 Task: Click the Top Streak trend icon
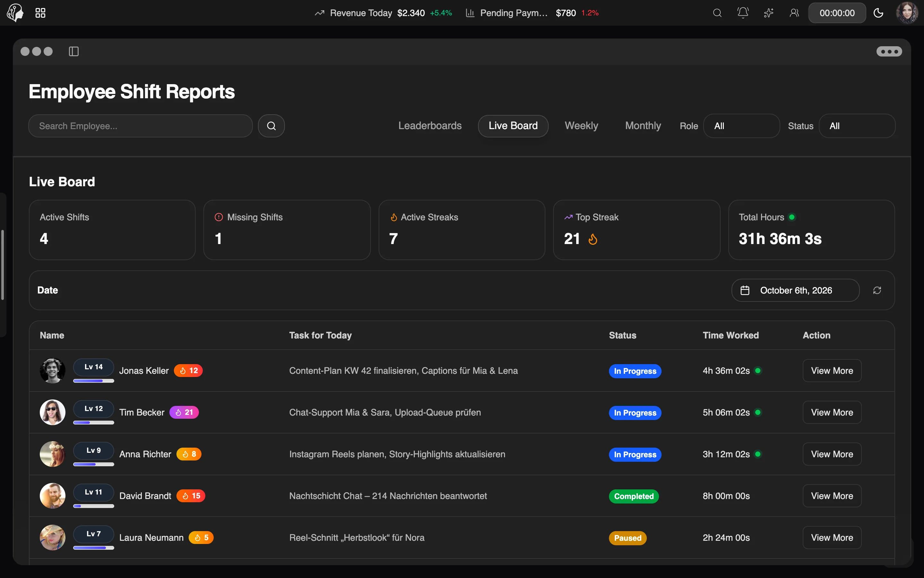[x=568, y=217]
